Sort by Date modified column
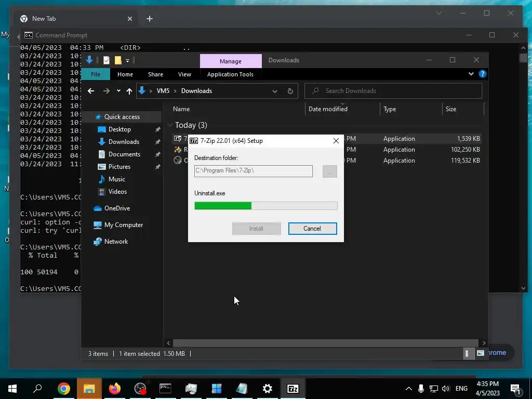Image resolution: width=532 pixels, height=399 pixels. (328, 109)
